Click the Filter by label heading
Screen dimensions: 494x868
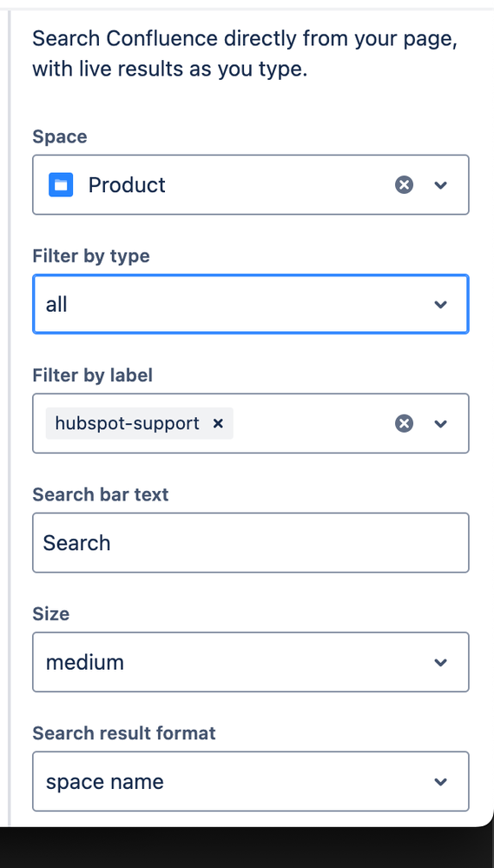click(x=92, y=374)
